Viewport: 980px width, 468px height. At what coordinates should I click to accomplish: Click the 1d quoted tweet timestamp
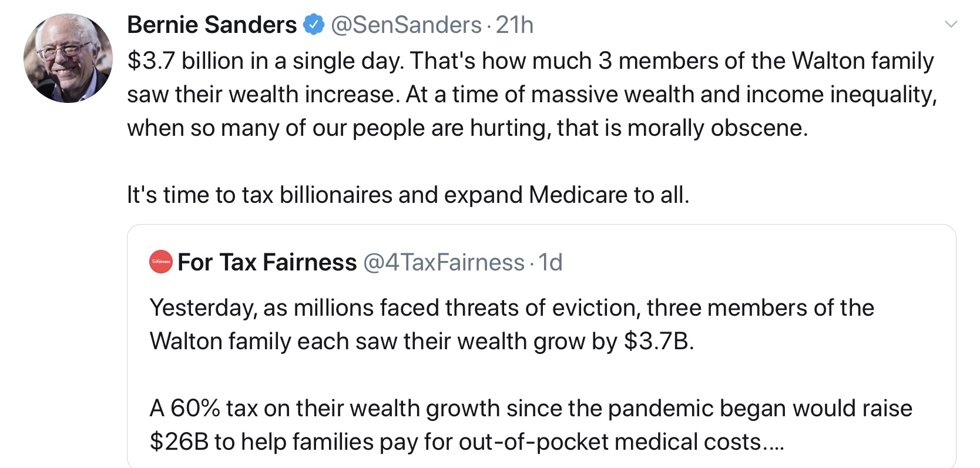click(551, 262)
